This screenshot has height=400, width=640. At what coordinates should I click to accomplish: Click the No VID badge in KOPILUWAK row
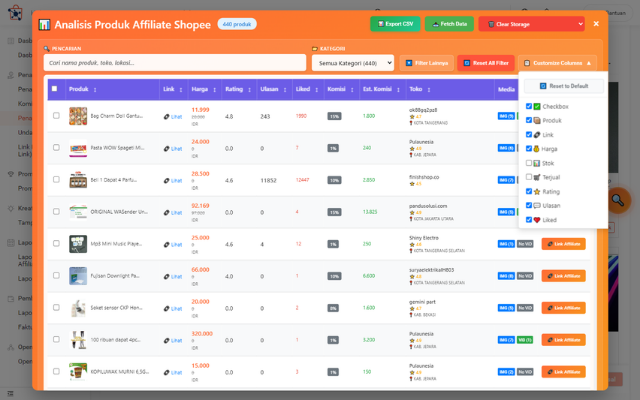coord(525,372)
